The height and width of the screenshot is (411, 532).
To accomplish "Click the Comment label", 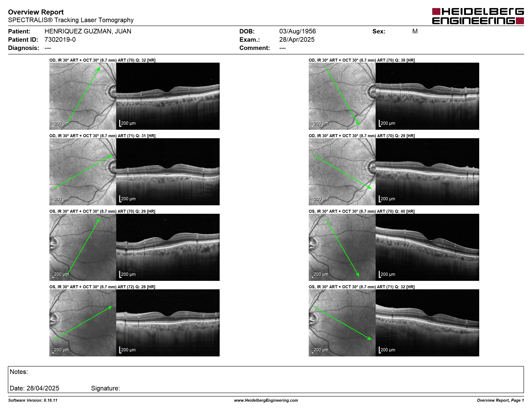I will 255,48.
